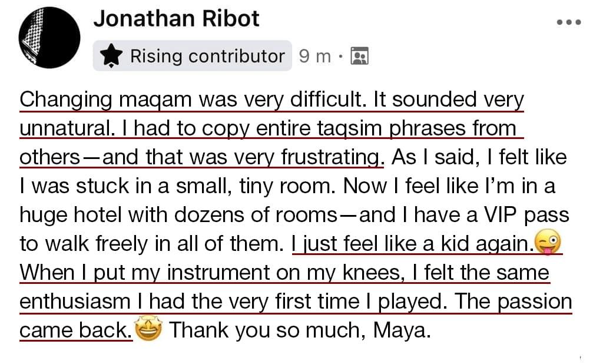Click Jonathan Ribot's profile picture
This screenshot has height=364, width=603.
click(x=50, y=39)
